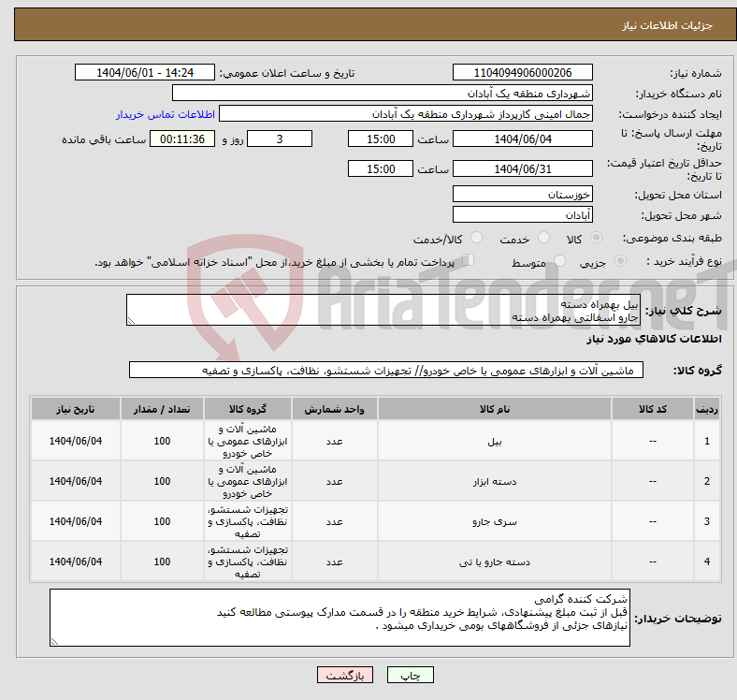The height and width of the screenshot is (700, 737).
Task: Click the price validity date 1404/06/31 field
Action: (522, 168)
